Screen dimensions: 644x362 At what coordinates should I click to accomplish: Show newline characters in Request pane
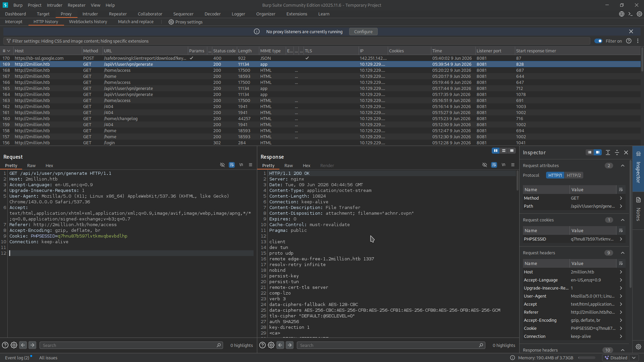tap(241, 165)
